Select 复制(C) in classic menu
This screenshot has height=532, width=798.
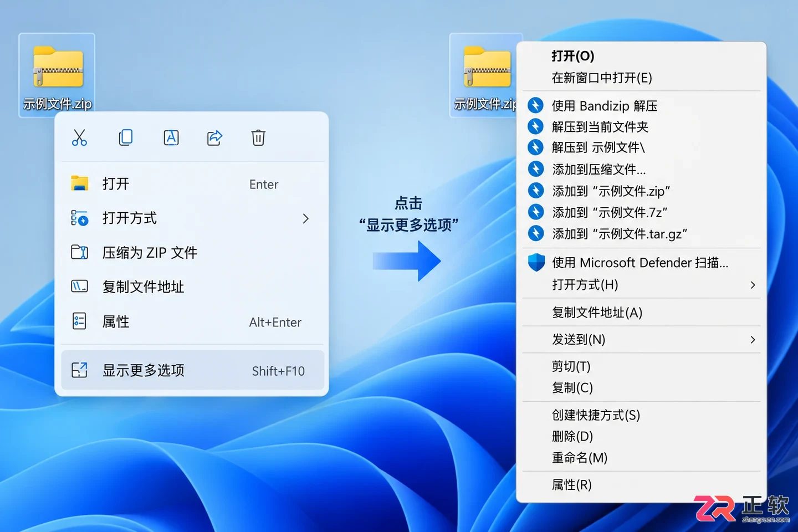(641, 388)
